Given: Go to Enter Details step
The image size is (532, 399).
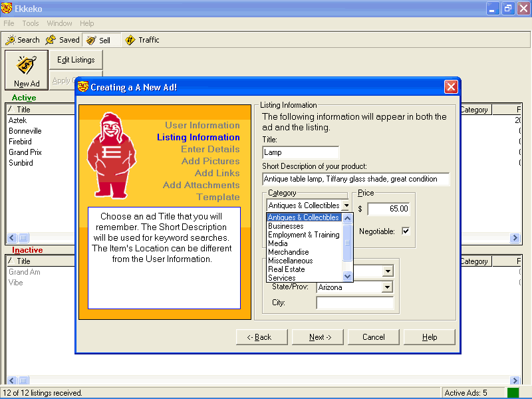Looking at the screenshot, I should coord(210,149).
